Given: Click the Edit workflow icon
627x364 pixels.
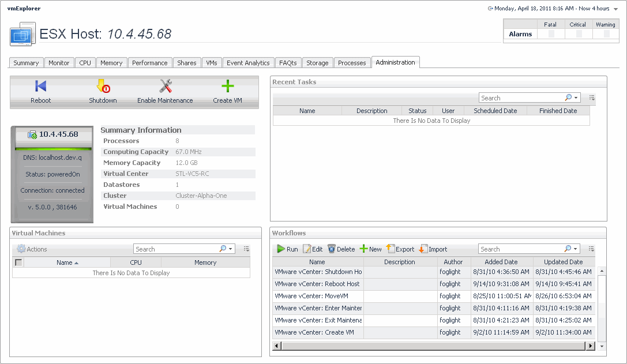Looking at the screenshot, I should [307, 249].
